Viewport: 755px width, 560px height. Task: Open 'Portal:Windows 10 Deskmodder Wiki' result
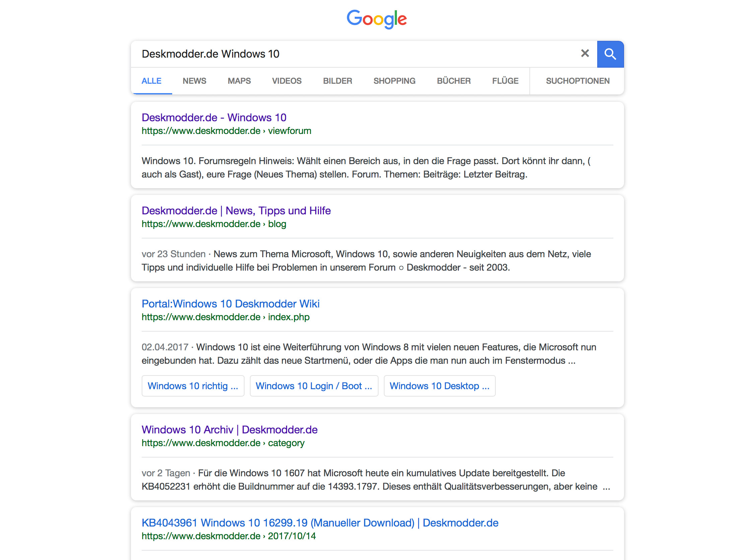[230, 304]
